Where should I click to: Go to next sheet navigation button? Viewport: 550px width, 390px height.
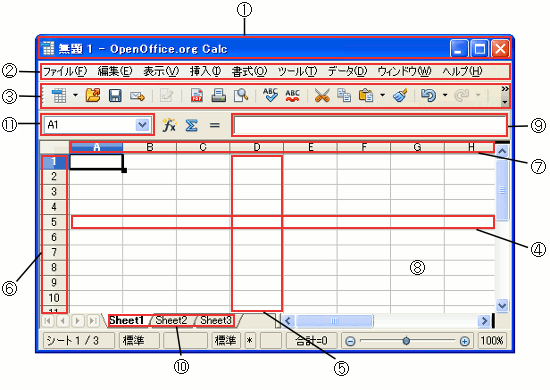[78, 321]
